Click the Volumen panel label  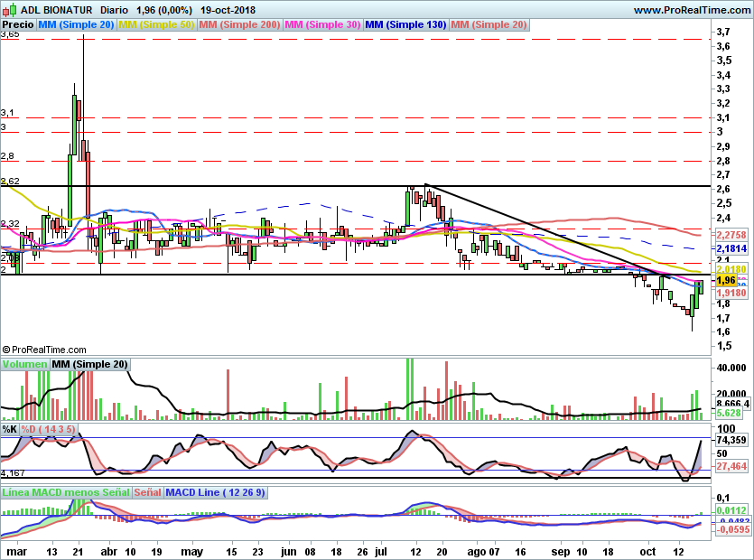coord(25,364)
